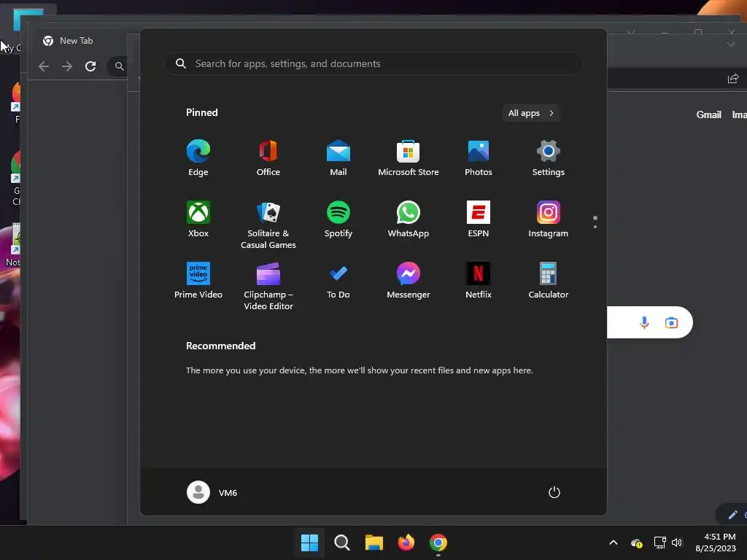Launch Office from pinned apps
The image size is (747, 560).
pyautogui.click(x=268, y=158)
